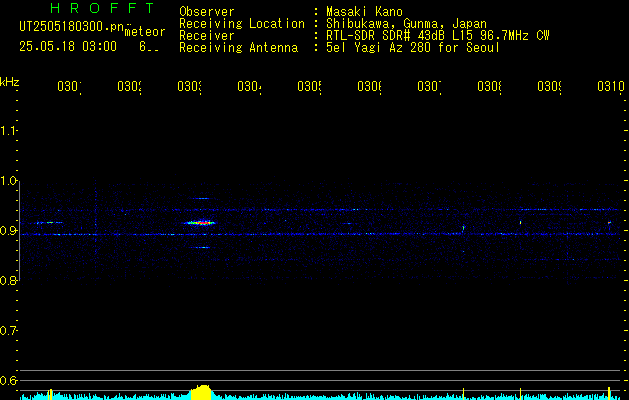
Task: Select the file name UT2505180300.pn
Action: [x=71, y=27]
